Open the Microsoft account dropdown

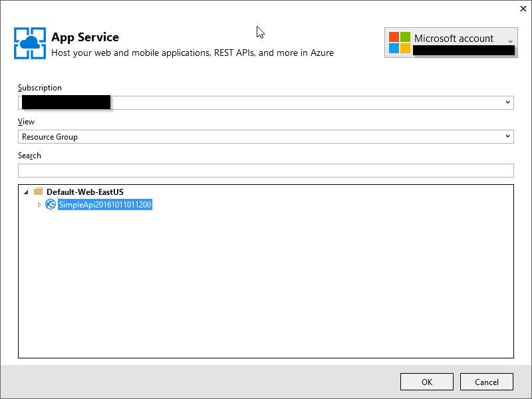pos(451,43)
